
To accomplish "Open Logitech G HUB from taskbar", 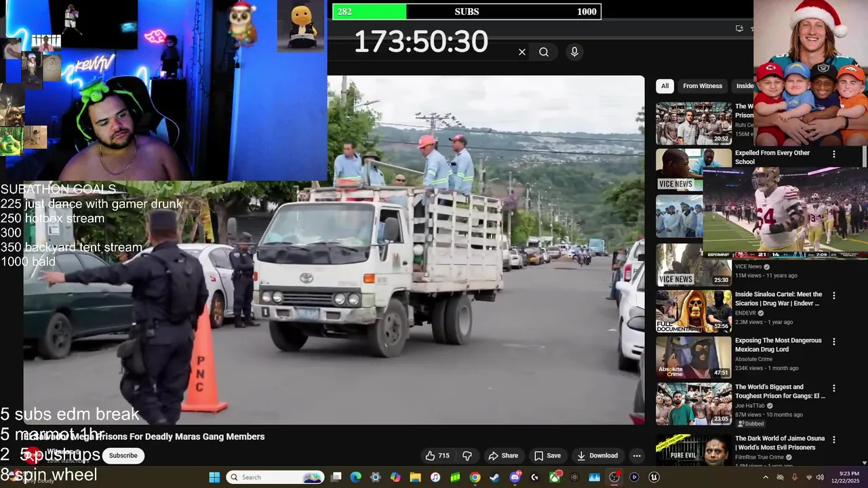I will click(x=534, y=477).
